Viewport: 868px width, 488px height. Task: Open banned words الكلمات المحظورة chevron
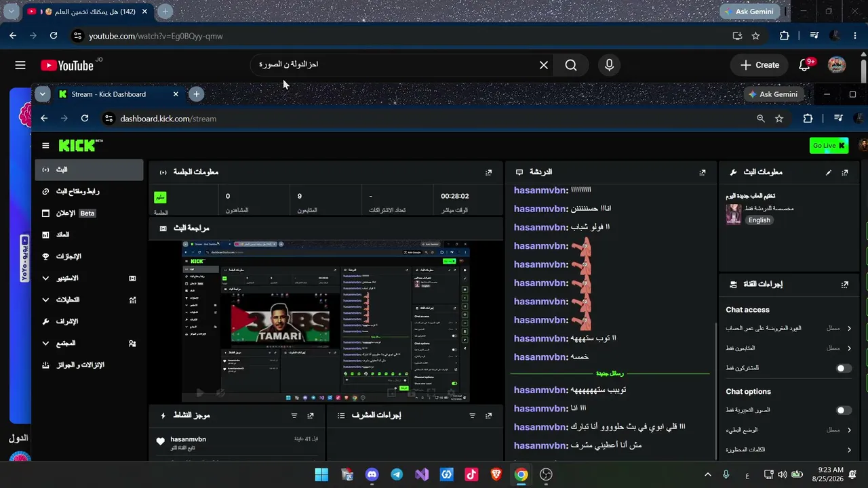(x=849, y=450)
